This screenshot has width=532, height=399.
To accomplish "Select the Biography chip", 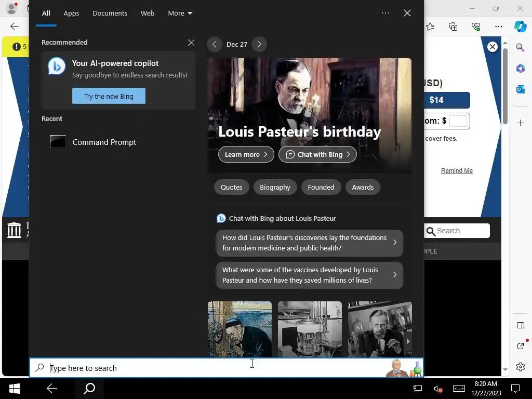I will [275, 187].
